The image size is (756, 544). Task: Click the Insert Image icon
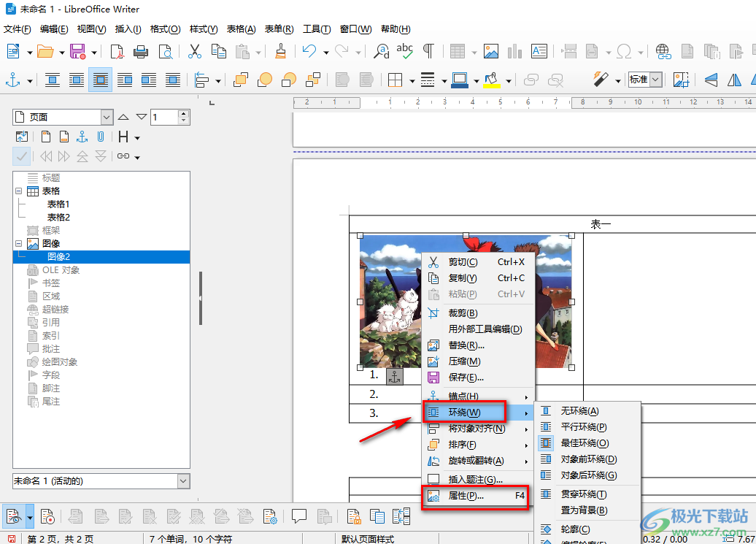491,51
